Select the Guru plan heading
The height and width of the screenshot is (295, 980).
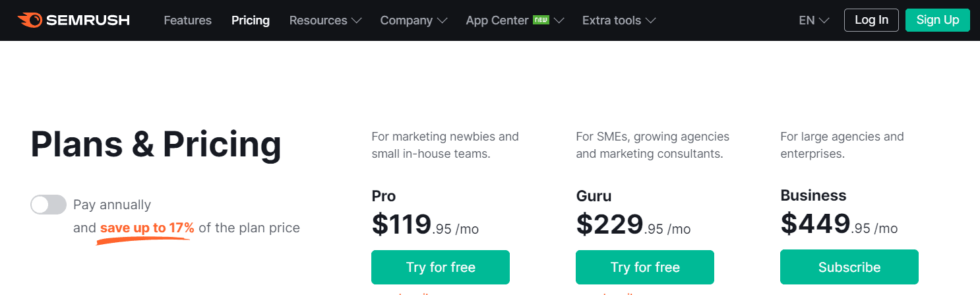[594, 196]
